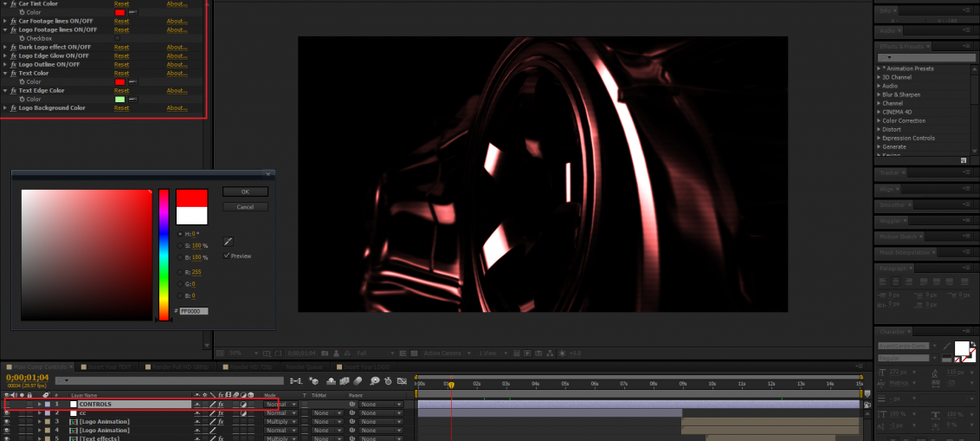
Task: Toggle mask and shape path visibility
Action: point(278,353)
